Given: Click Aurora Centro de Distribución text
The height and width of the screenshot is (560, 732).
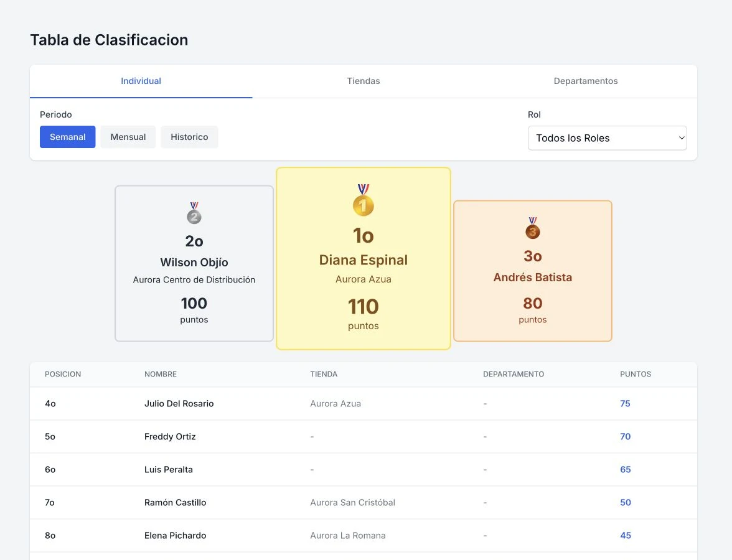Looking at the screenshot, I should click(x=194, y=280).
